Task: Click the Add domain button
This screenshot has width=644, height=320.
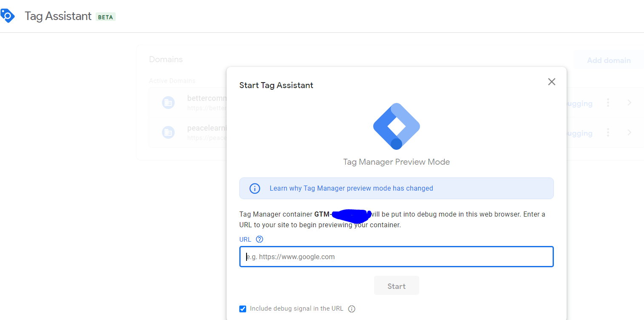Action: tap(609, 60)
